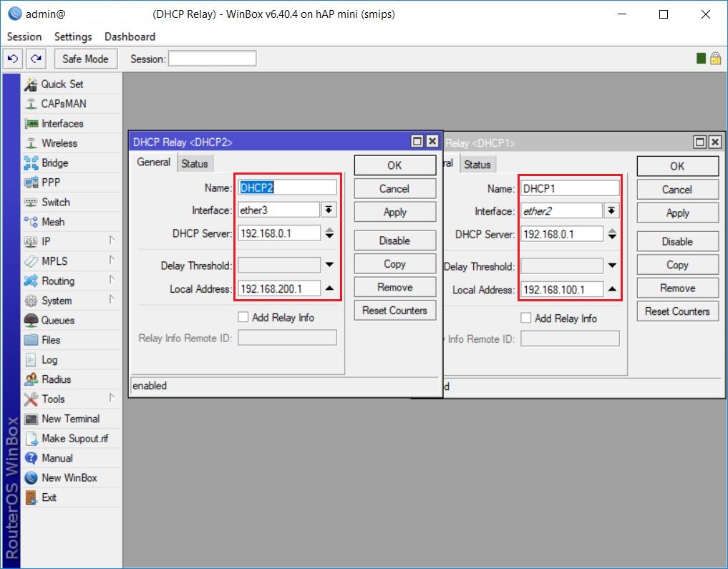Enable Add Relay Info in DHCP1 window
Viewport: 728px width, 569px height.
tap(525, 318)
